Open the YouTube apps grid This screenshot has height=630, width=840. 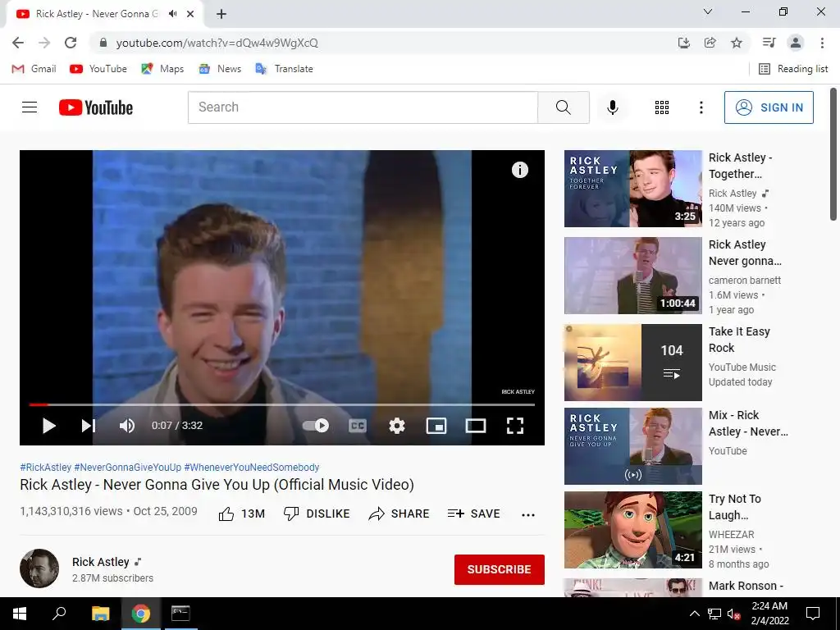pyautogui.click(x=662, y=107)
